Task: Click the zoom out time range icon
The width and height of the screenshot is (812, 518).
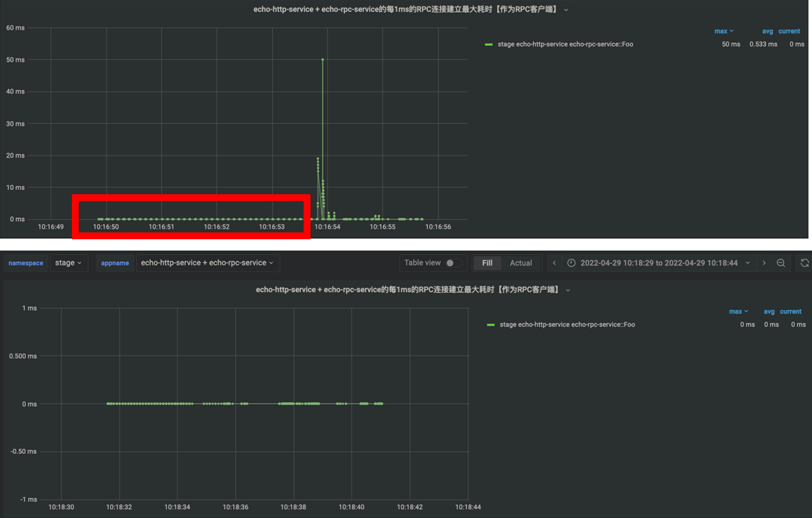Action: pyautogui.click(x=781, y=263)
